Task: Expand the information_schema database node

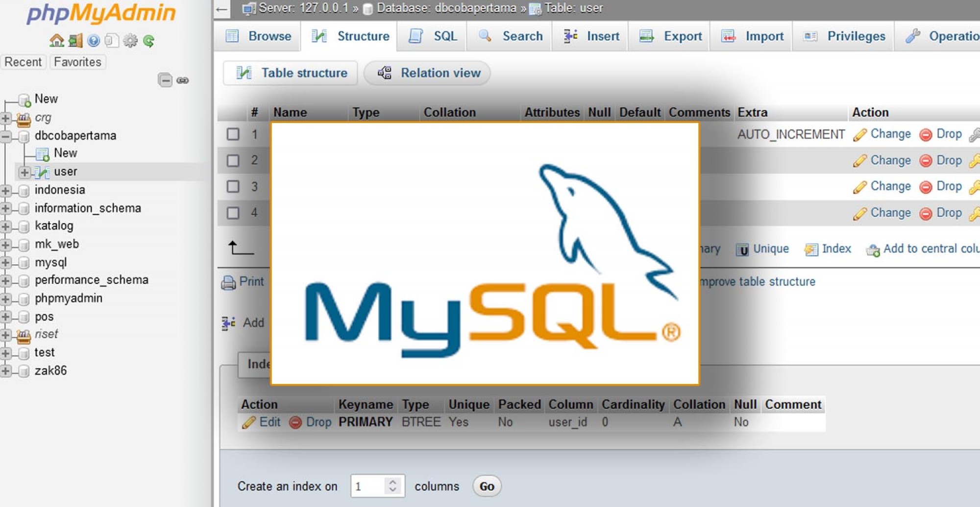Action: [6, 208]
